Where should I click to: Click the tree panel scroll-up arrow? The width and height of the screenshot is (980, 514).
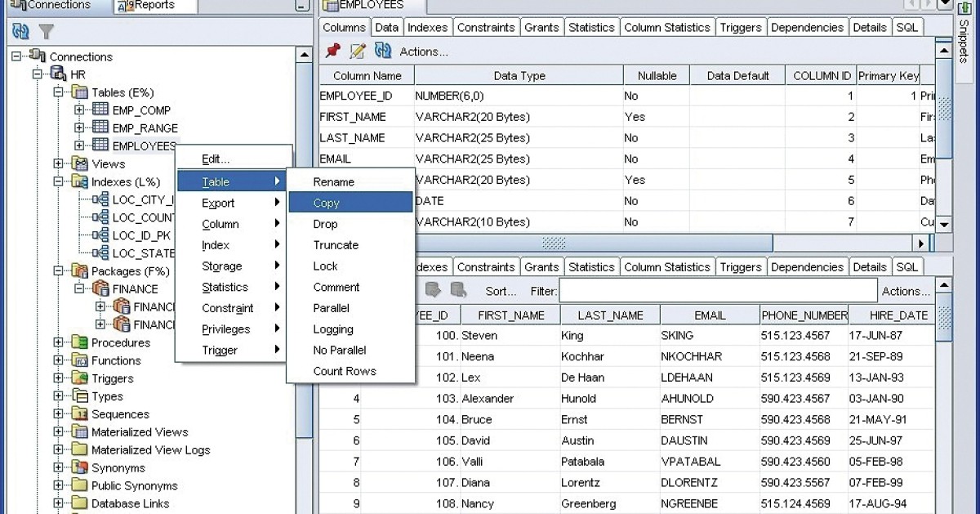point(304,56)
